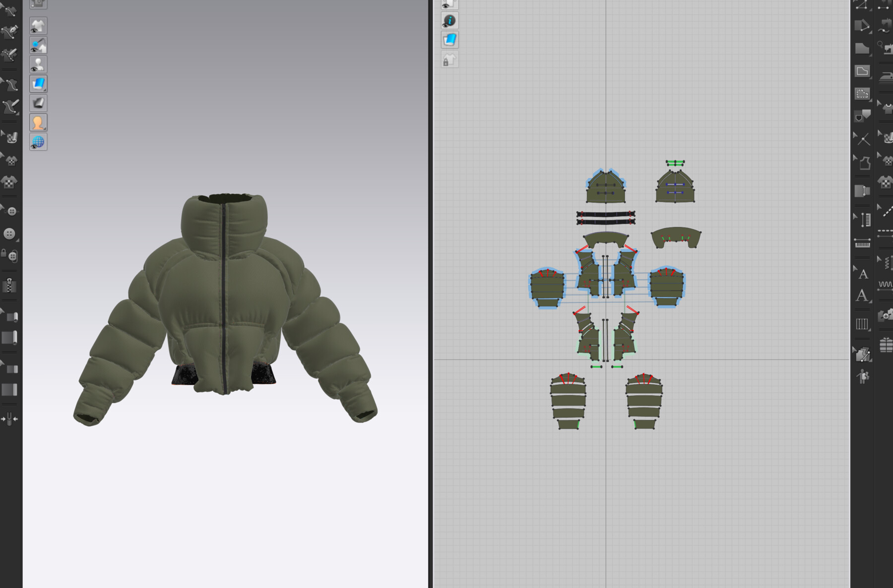Select the Trace tool with crossing lines

(862, 139)
